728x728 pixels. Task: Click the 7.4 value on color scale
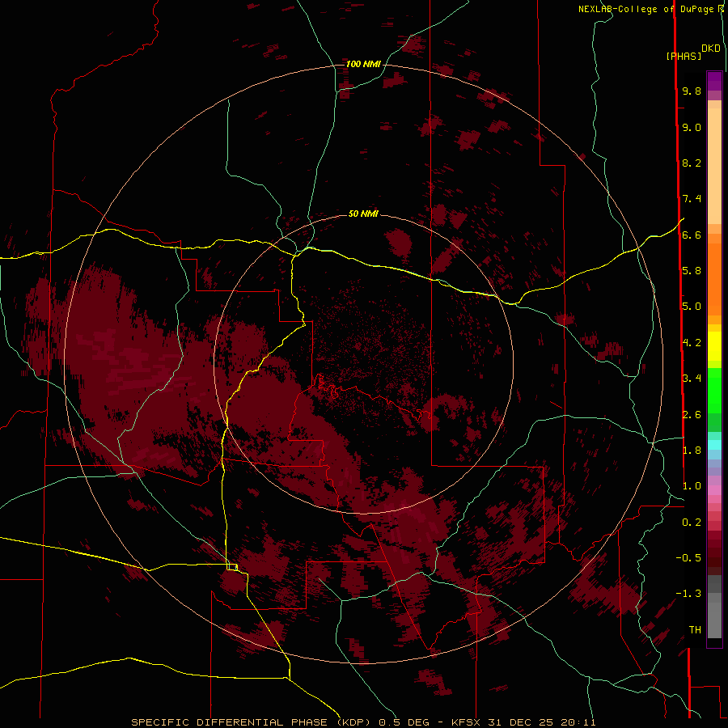click(692, 199)
